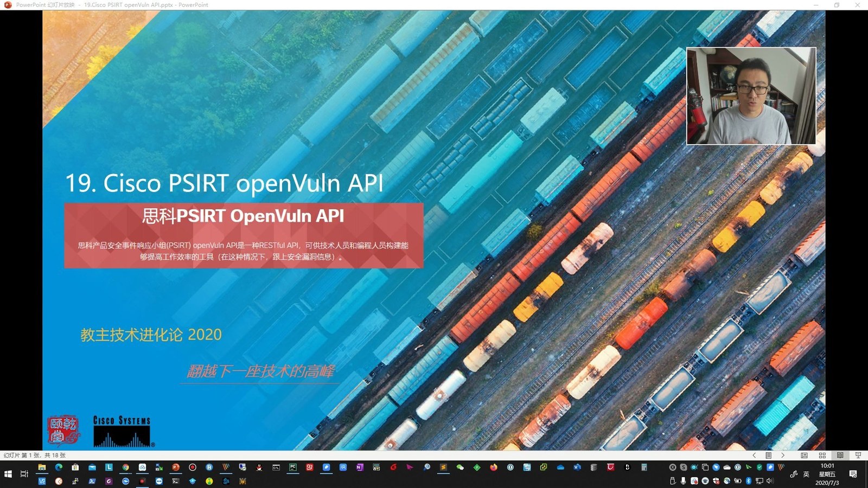Viewport: 868px width, 488px height.
Task: Switch input language with 英 indicator
Action: (x=806, y=474)
